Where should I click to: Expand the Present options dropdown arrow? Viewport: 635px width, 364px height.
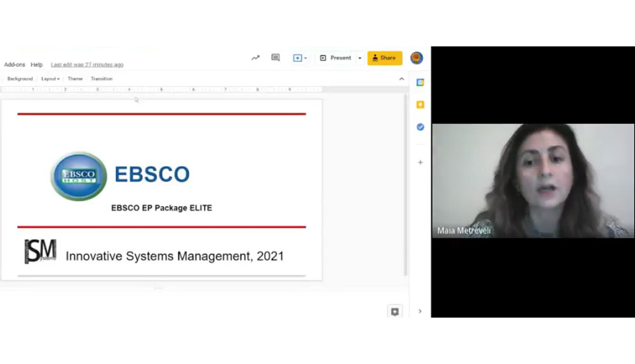[360, 58]
